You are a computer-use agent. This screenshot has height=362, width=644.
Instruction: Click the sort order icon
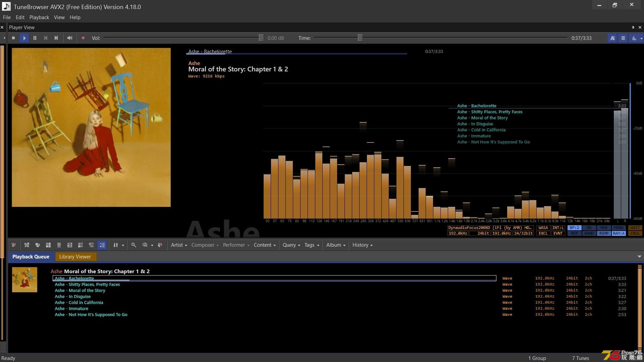116,245
